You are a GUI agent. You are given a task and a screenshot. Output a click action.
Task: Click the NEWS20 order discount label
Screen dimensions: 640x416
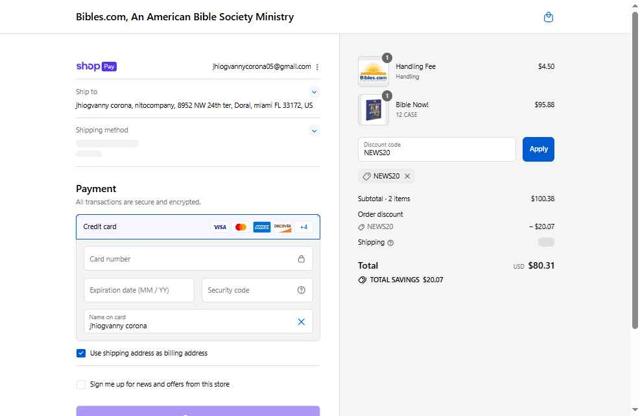(380, 227)
